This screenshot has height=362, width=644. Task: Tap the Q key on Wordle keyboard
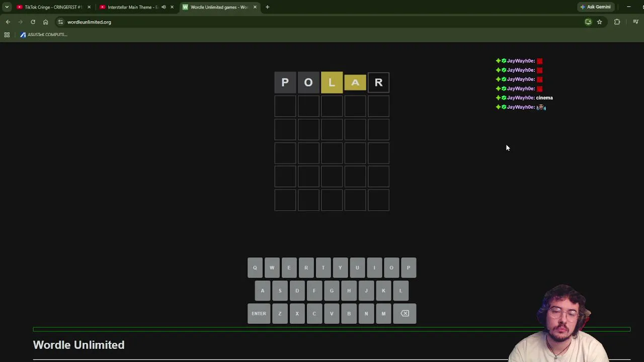[255, 268]
